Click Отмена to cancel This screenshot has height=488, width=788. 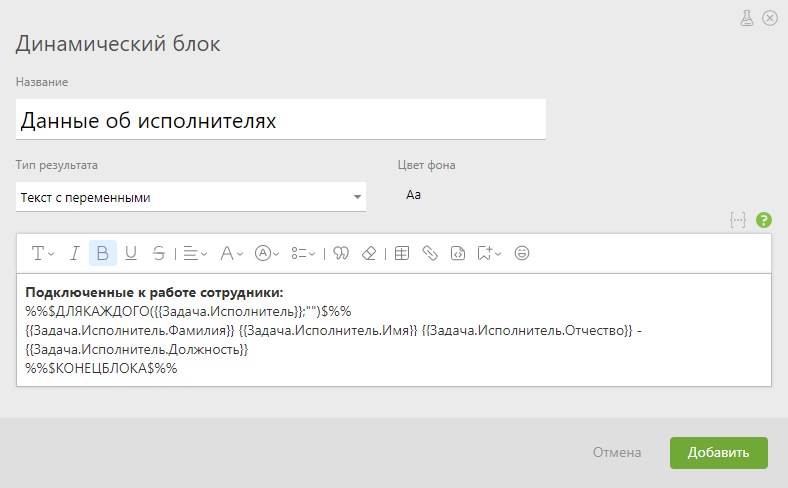click(x=617, y=452)
